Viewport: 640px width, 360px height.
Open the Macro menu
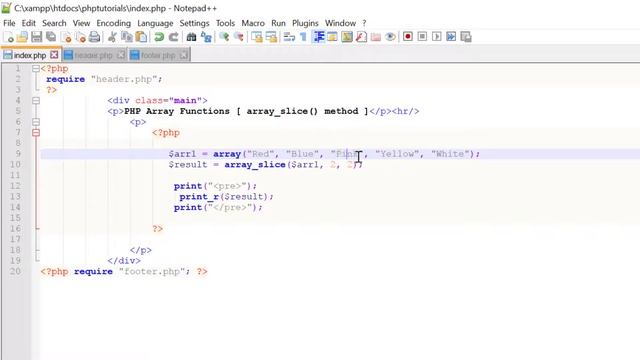(x=253, y=23)
